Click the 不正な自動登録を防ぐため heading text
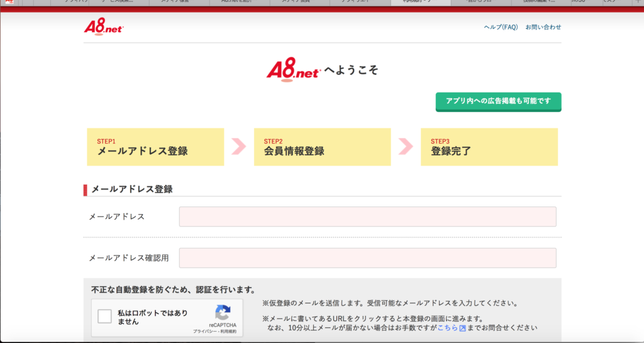Viewport: 644px width, 343px height. click(174, 290)
